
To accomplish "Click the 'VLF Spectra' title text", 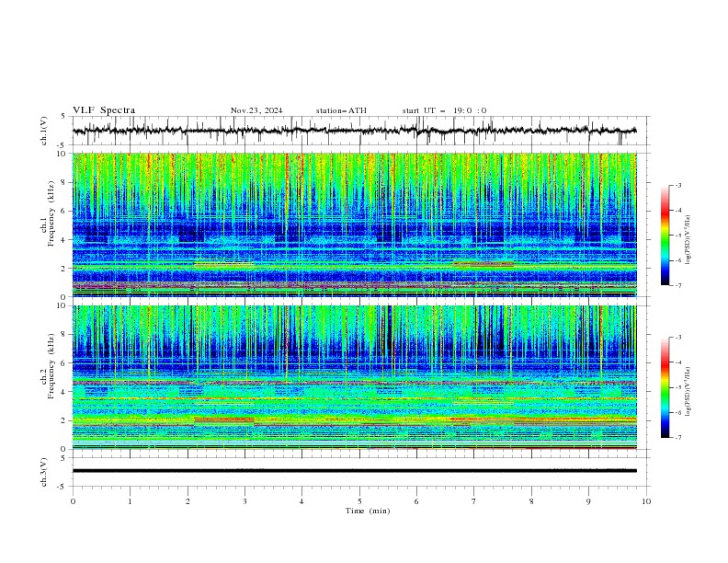I will coord(104,110).
